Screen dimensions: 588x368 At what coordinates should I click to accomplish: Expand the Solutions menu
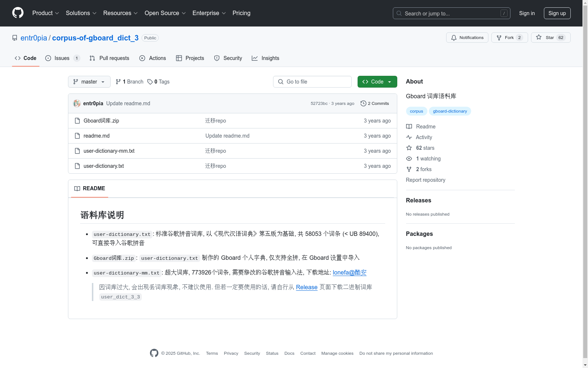click(81, 13)
